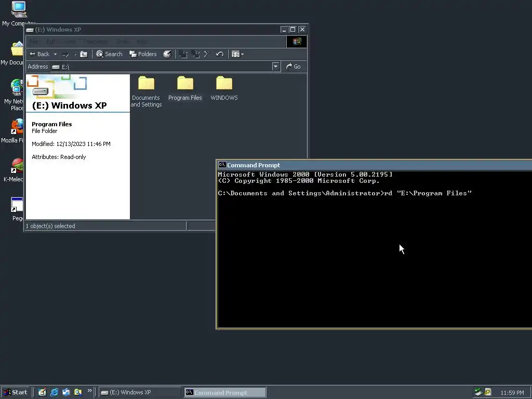Screen dimensions: 532x399
Task: Click the E: drive icon in the info pane
Action: (x=41, y=91)
